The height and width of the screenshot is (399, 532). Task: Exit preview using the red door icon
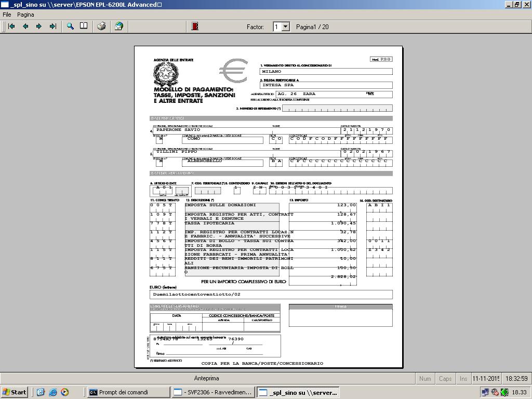195,26
